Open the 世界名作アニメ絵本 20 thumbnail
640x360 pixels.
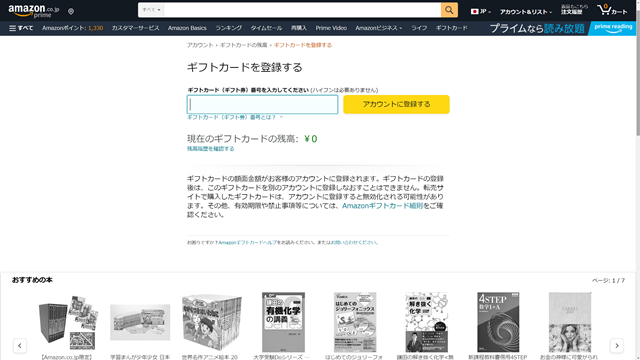pyautogui.click(x=211, y=322)
